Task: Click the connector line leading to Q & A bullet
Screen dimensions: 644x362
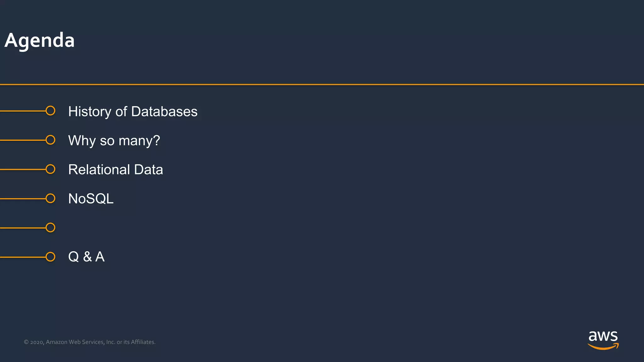Action: click(23, 257)
